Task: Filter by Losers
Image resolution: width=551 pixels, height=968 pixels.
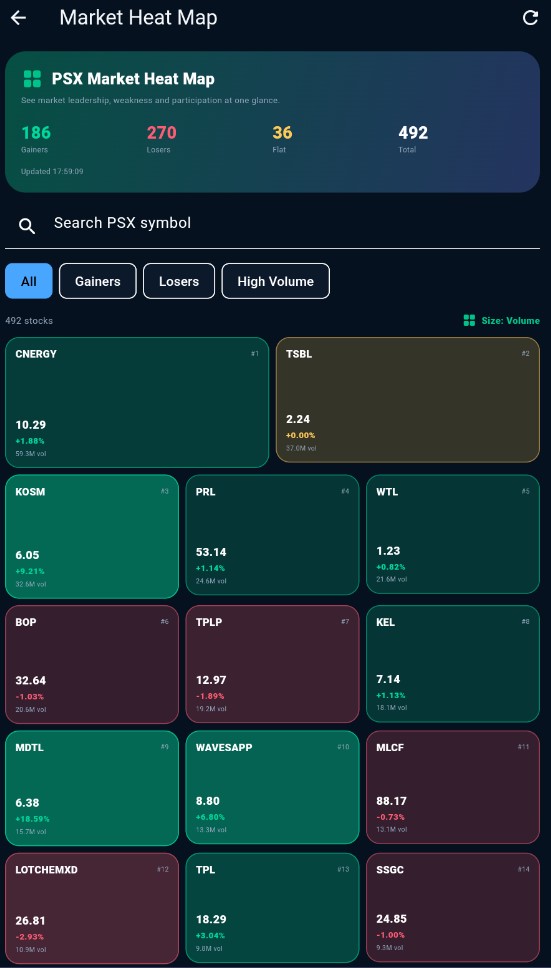Action: coord(179,282)
